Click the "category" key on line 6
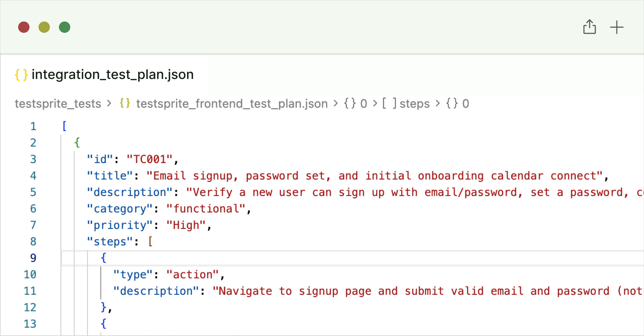644x336 pixels. pos(119,209)
